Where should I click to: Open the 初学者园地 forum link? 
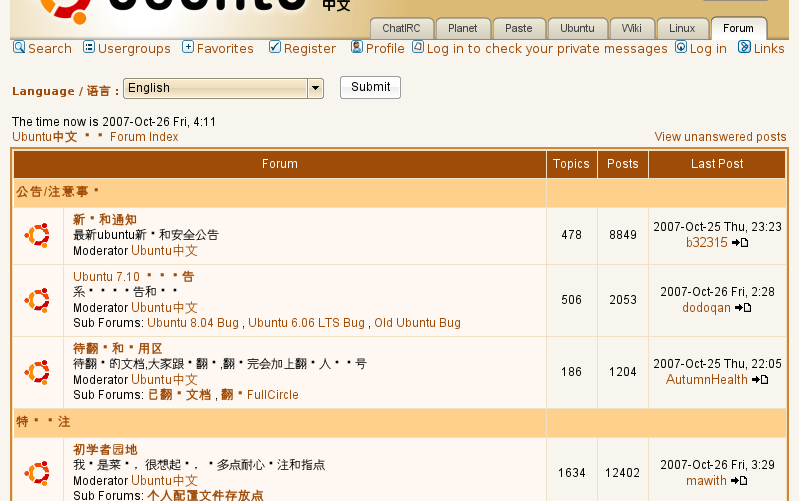click(x=105, y=450)
